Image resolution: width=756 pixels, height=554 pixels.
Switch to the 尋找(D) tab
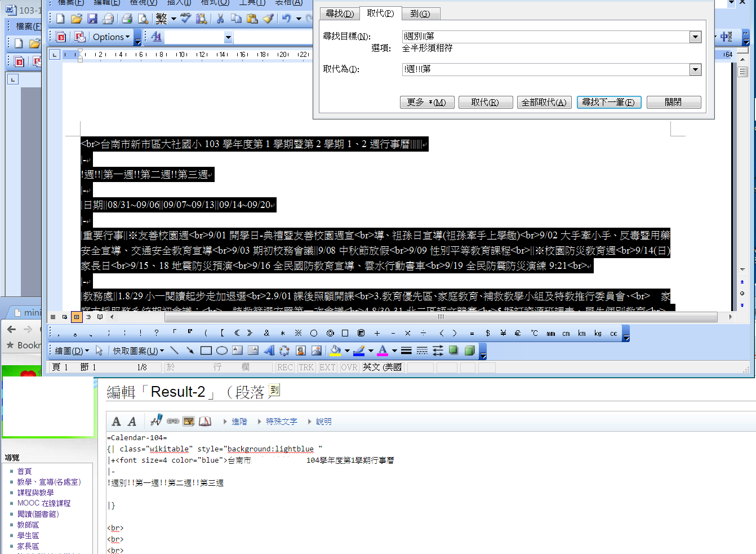click(340, 14)
